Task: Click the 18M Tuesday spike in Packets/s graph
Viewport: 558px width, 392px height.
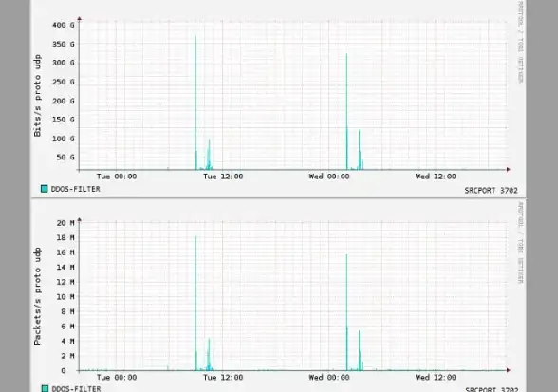Action: pos(195,304)
